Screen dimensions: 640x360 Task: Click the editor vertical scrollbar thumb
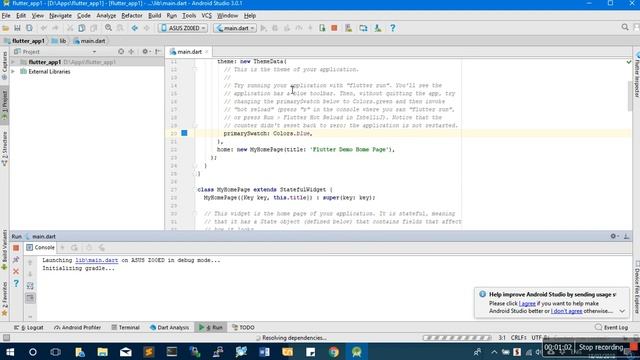click(630, 96)
